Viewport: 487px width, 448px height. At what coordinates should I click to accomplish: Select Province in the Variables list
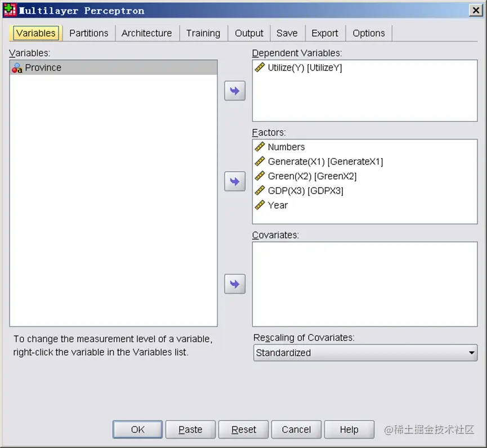click(x=113, y=68)
